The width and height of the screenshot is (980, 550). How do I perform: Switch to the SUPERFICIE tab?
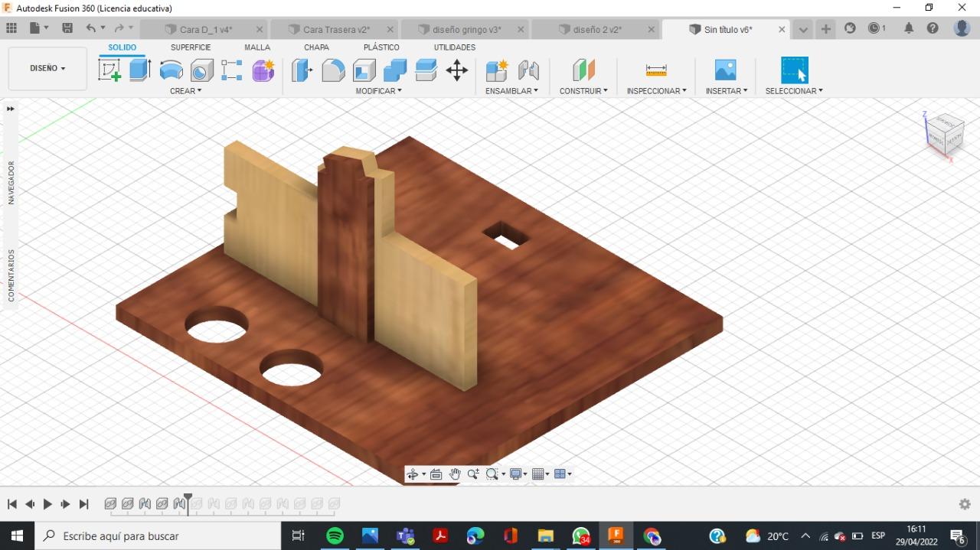(191, 47)
